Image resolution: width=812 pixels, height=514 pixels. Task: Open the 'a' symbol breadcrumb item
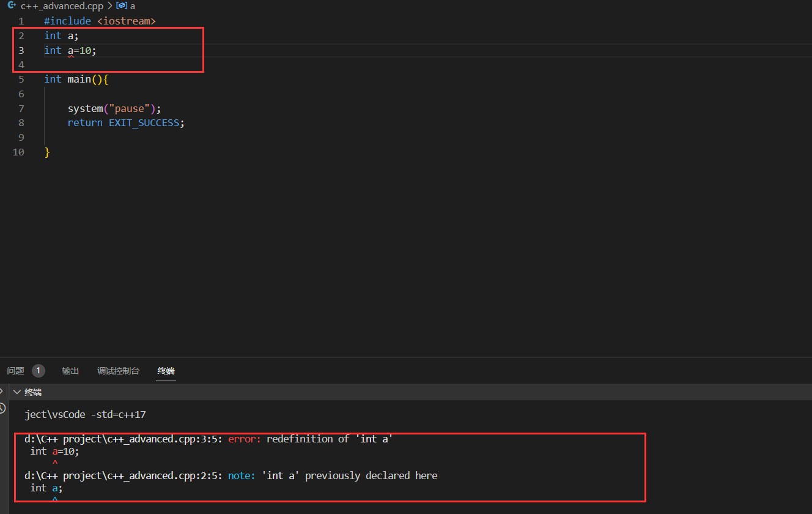click(x=133, y=6)
